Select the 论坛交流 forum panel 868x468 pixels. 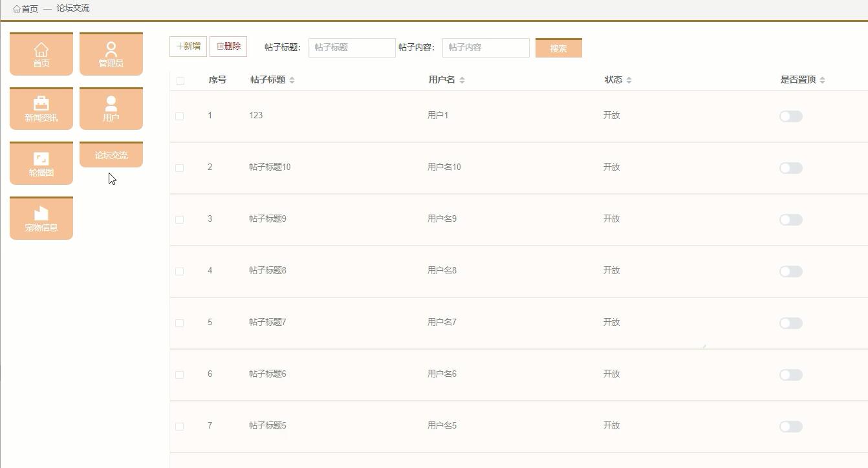coord(111,154)
